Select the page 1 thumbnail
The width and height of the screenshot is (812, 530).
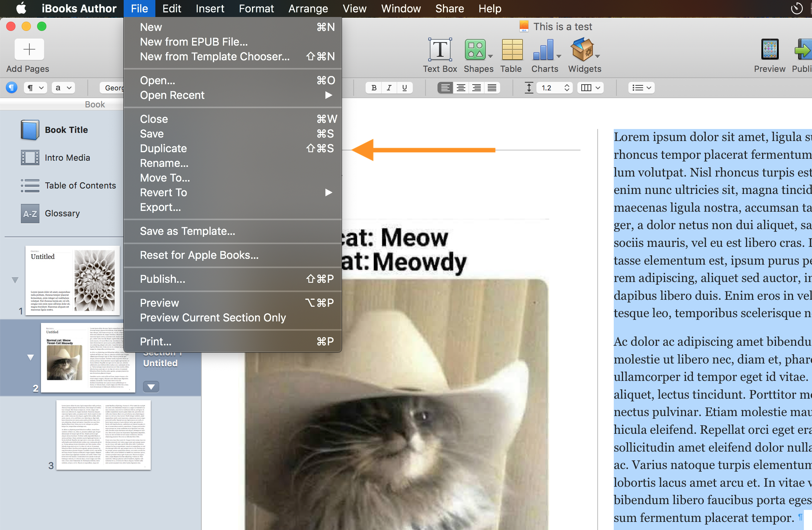click(73, 280)
